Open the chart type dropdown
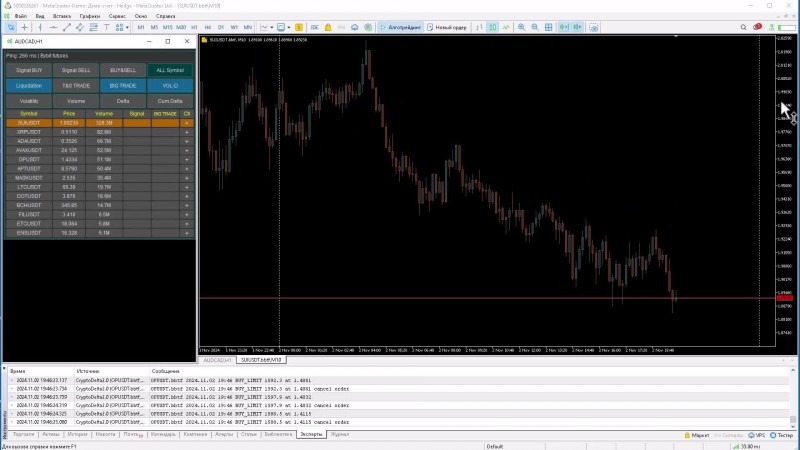This screenshot has height=450, width=800. 267,28
